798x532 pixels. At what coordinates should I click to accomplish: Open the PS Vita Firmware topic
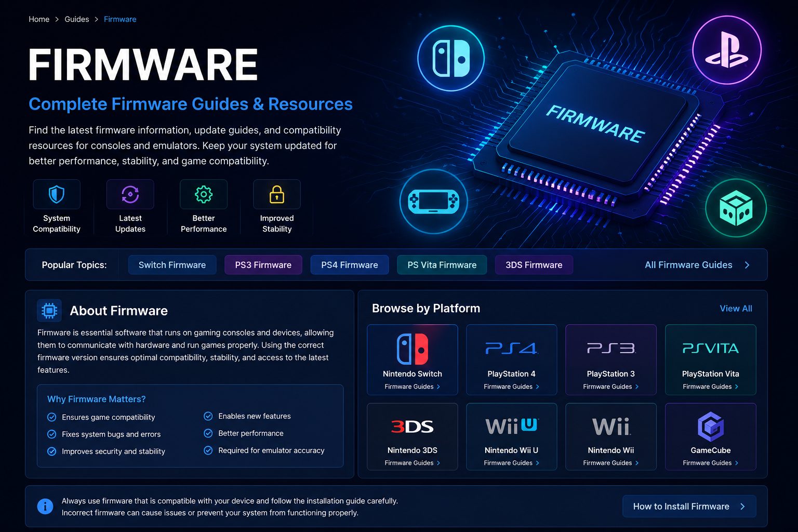click(442, 265)
